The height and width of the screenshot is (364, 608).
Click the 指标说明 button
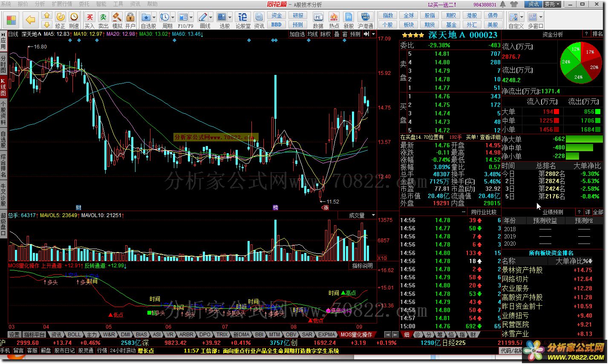click(x=363, y=266)
